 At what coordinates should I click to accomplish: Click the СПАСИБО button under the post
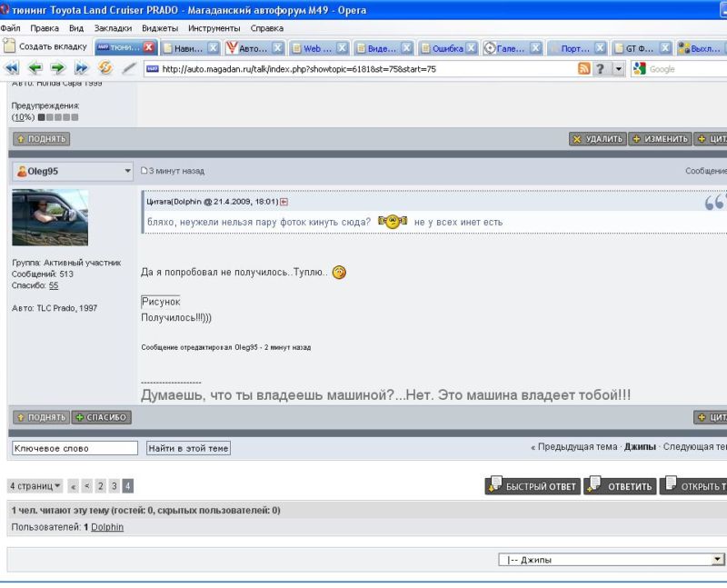[x=102, y=417]
